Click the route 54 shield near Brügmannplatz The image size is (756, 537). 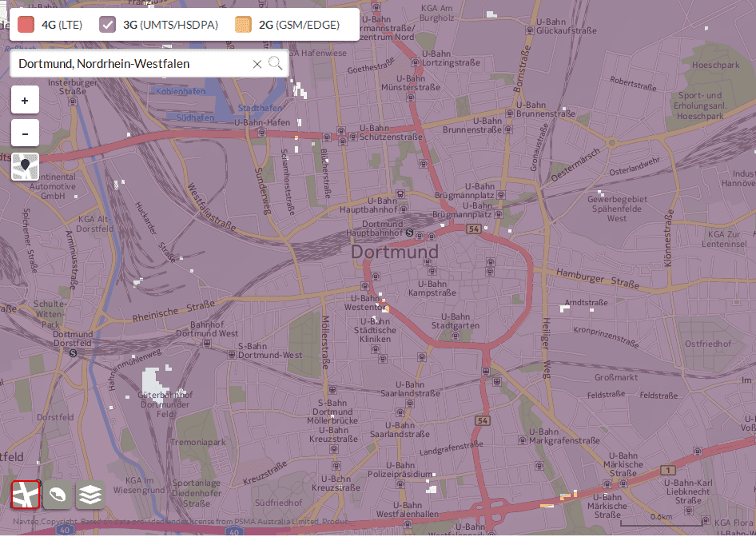pos(474,229)
